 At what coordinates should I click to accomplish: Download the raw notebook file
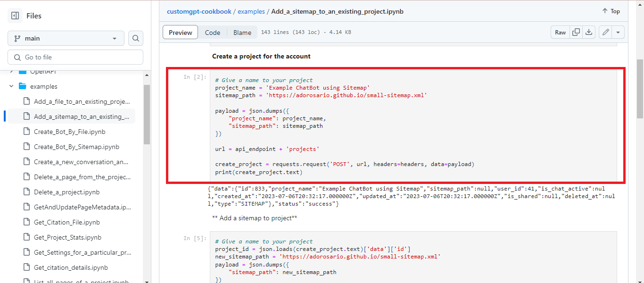point(588,32)
